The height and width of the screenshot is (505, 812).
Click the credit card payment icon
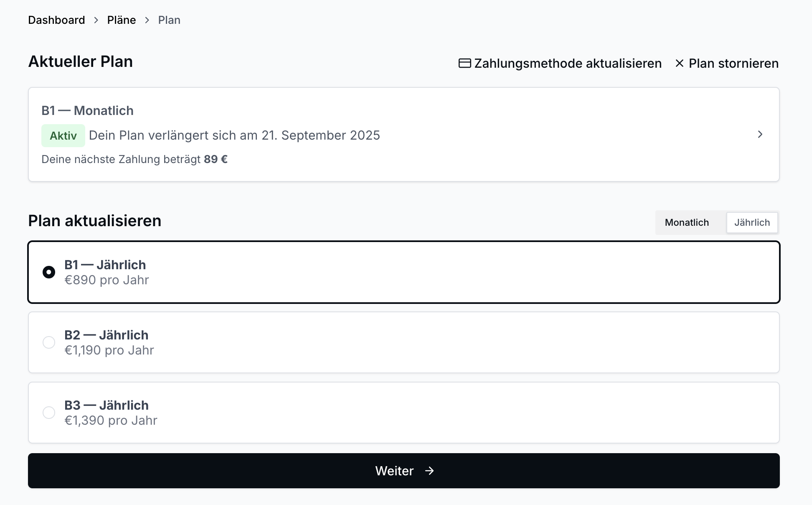[x=464, y=63]
